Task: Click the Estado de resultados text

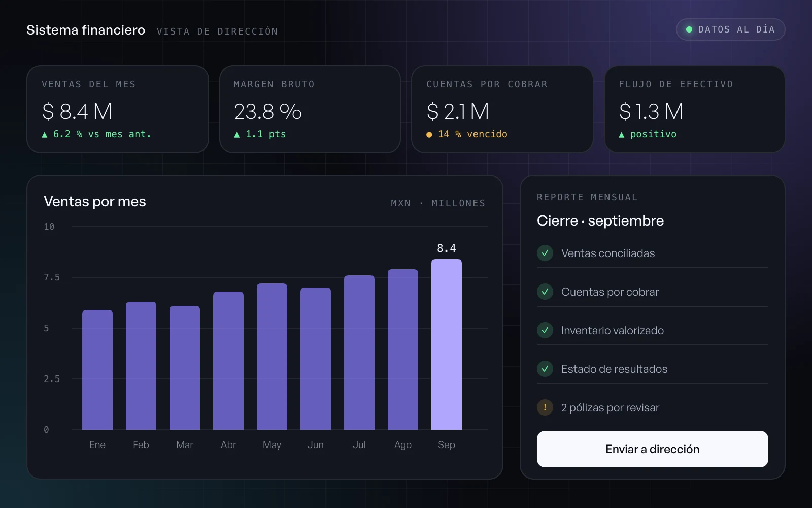Action: [x=615, y=369]
